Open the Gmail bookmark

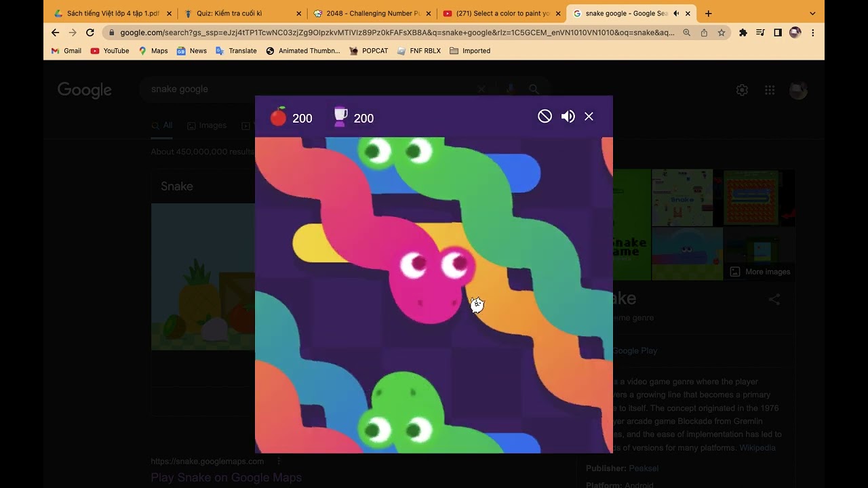[66, 51]
